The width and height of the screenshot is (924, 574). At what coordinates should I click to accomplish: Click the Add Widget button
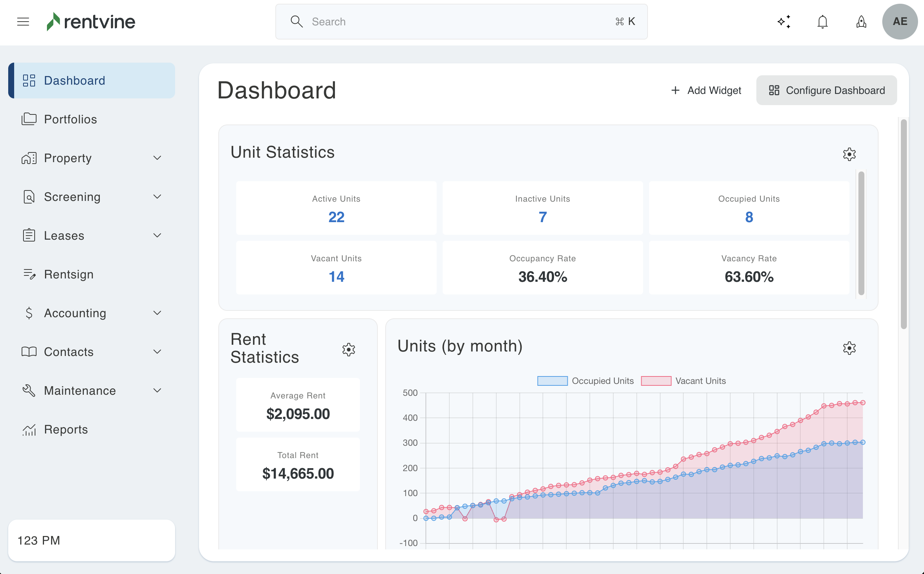coord(706,90)
